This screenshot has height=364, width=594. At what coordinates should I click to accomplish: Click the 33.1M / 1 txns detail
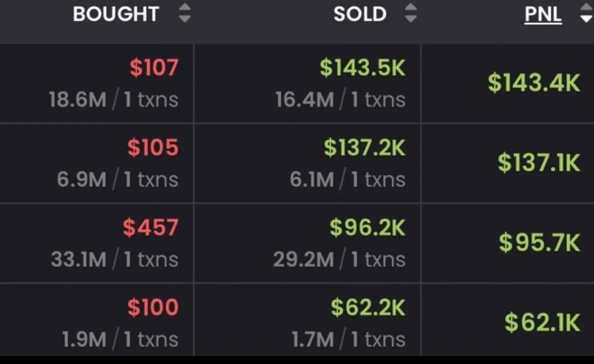pyautogui.click(x=115, y=260)
